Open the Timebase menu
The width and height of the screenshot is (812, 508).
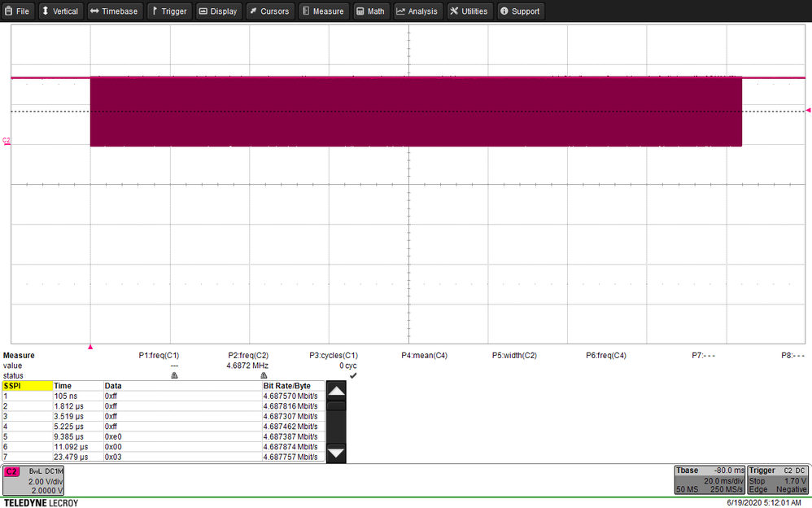(x=114, y=11)
